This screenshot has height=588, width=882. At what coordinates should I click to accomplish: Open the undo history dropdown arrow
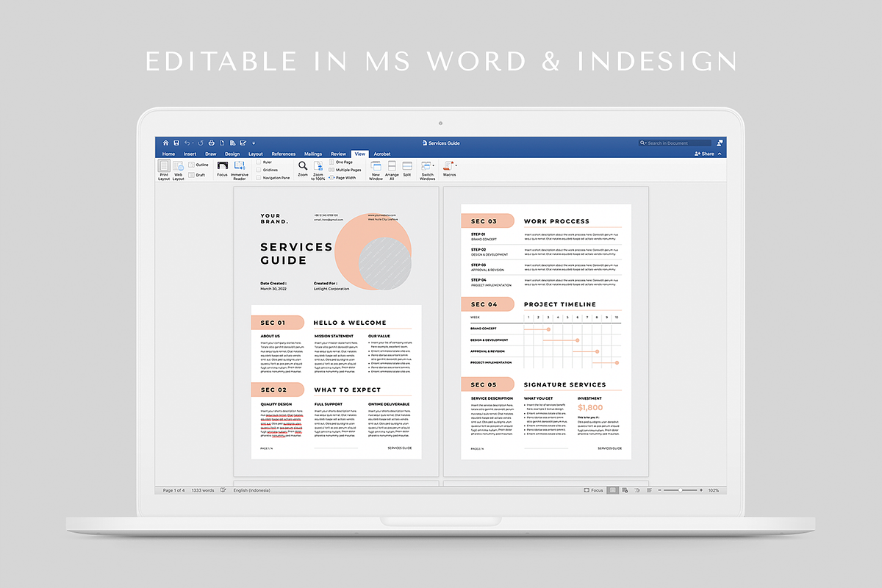(x=193, y=143)
